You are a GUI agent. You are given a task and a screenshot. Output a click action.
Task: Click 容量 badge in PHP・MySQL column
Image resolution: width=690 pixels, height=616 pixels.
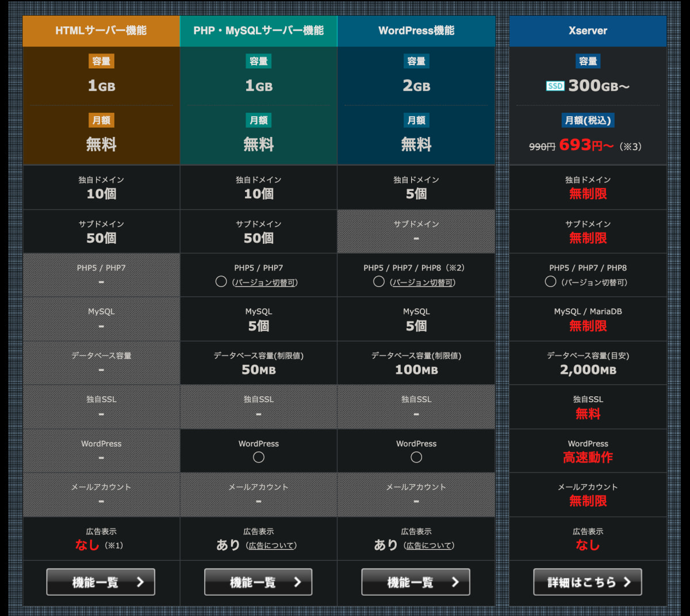(259, 61)
